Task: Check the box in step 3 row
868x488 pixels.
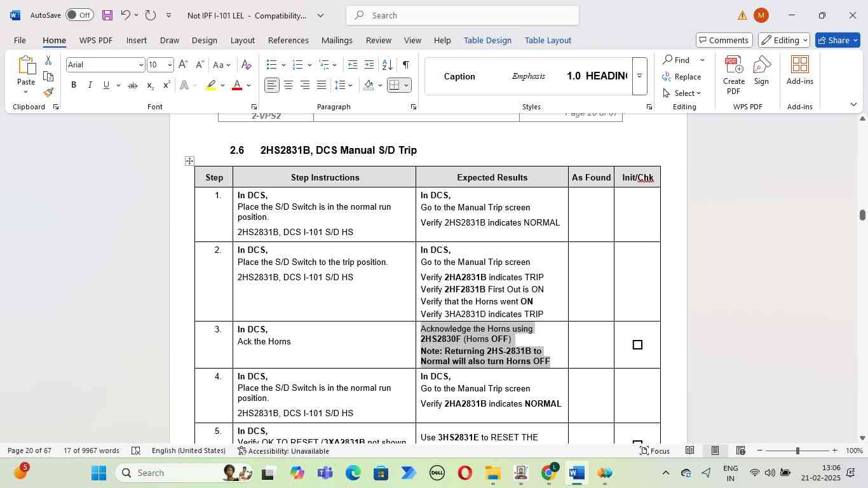Action: pos(637,345)
